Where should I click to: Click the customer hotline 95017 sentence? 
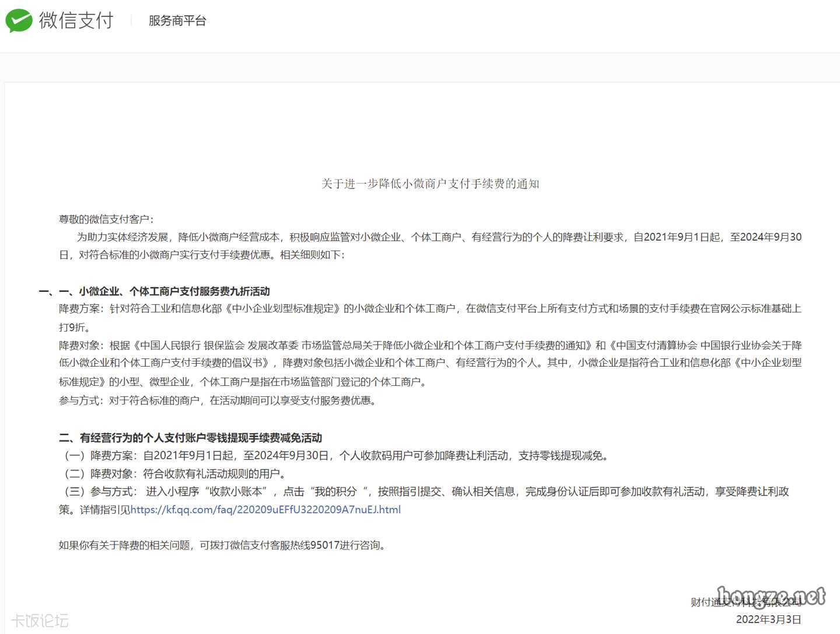coord(222,545)
